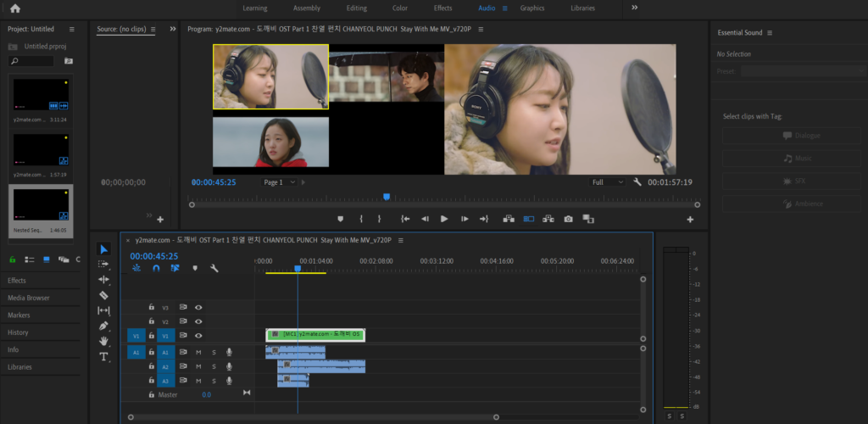This screenshot has height=424, width=868.
Task: Click Play in Program monitor
Action: point(444,219)
